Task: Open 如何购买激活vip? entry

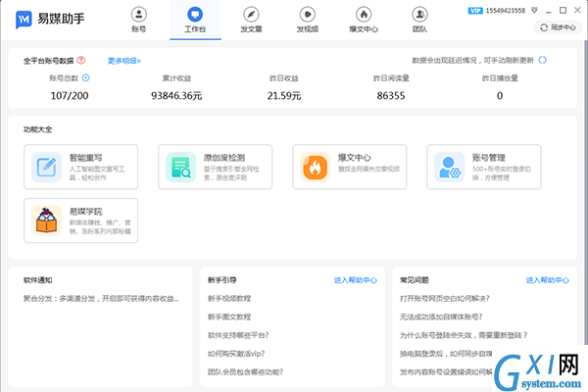Action: click(236, 354)
